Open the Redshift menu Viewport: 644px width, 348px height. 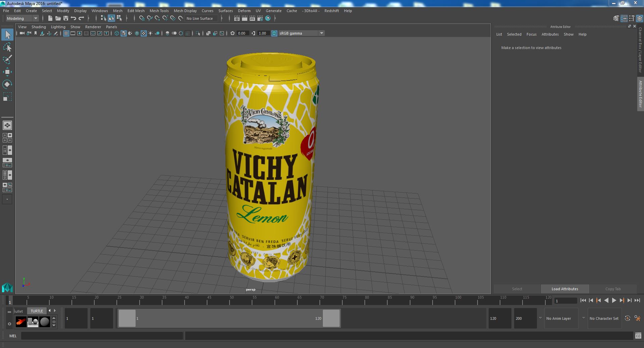pos(332,11)
